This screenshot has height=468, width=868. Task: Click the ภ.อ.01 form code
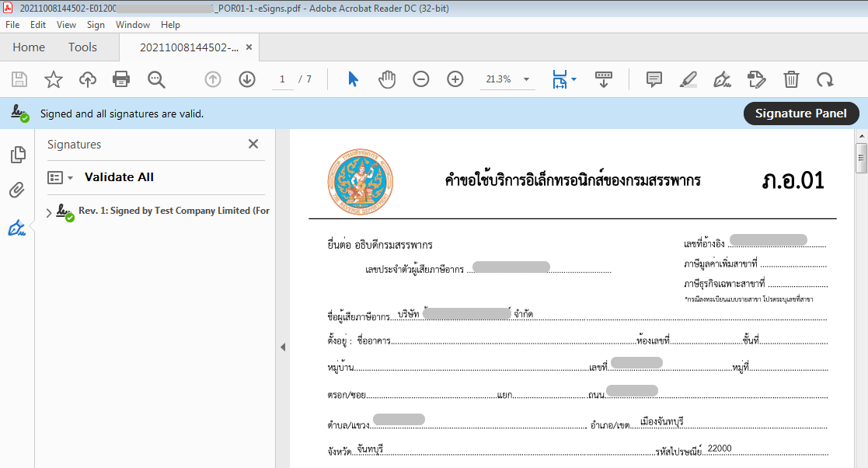(793, 180)
